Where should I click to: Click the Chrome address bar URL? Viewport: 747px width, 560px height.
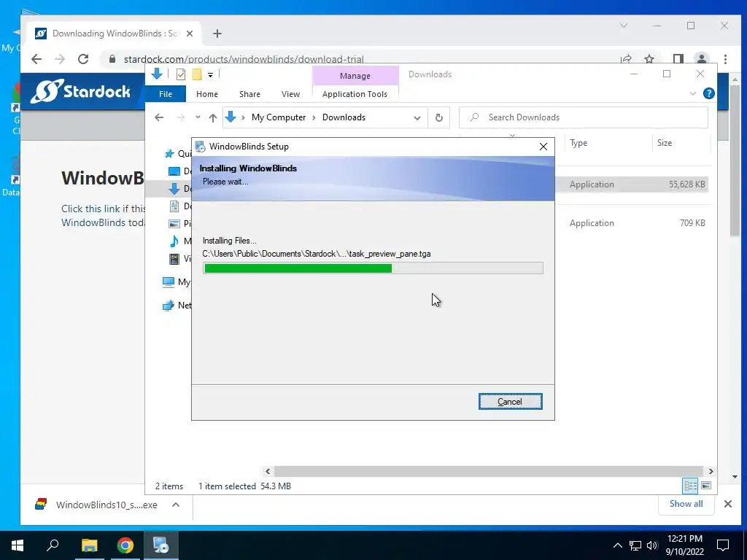tap(244, 59)
